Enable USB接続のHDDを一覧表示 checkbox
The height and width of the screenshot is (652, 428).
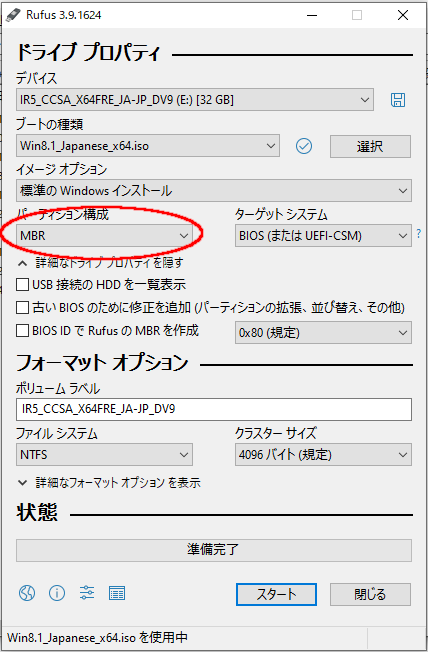(22, 285)
